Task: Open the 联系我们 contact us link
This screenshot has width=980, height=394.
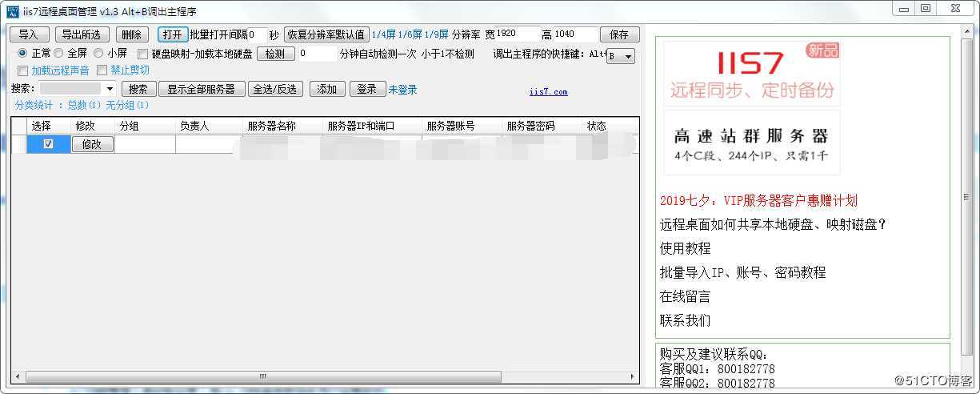Action: click(x=685, y=320)
